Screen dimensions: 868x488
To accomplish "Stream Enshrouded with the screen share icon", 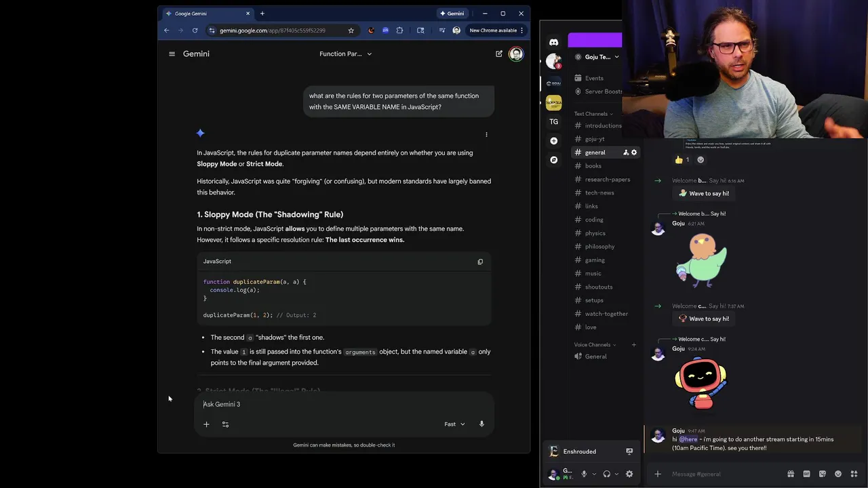I will (629, 451).
